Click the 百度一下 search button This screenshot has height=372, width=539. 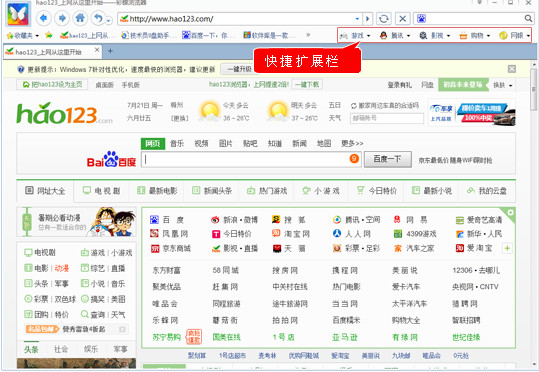click(x=387, y=159)
